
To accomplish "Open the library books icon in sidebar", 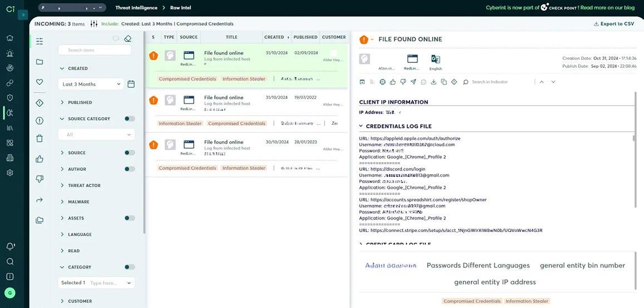I will click(x=10, y=127).
